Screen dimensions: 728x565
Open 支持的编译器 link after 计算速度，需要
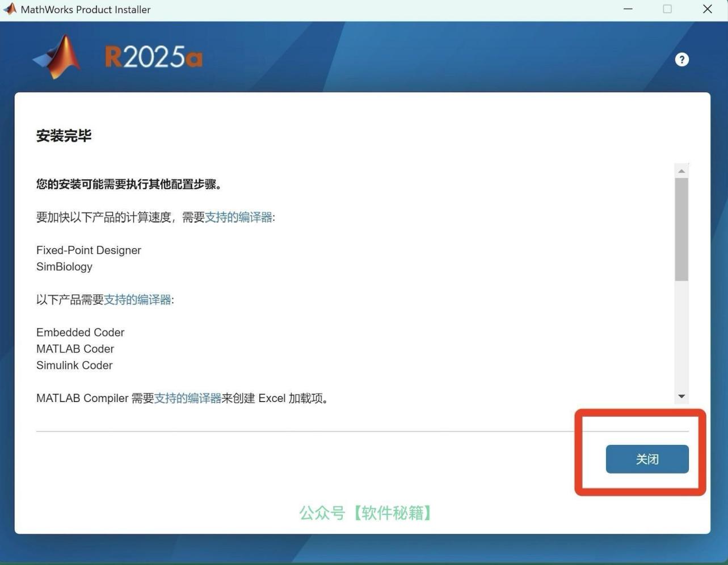coord(238,217)
